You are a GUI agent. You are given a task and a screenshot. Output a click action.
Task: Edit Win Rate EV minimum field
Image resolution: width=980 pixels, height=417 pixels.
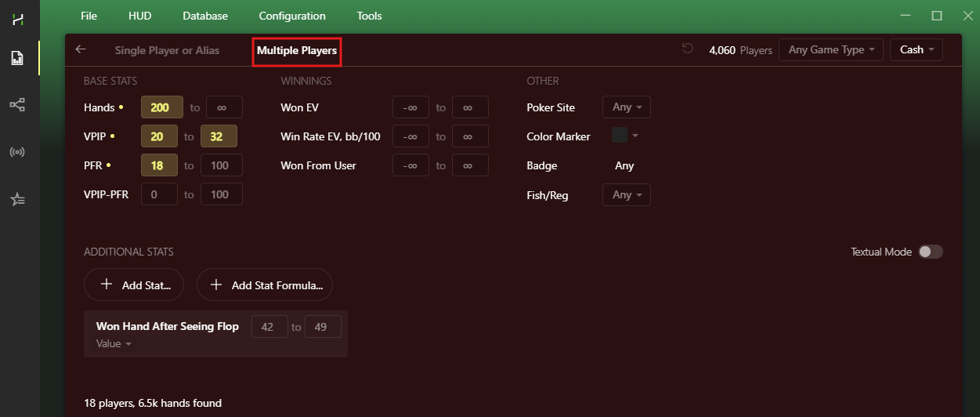tap(410, 136)
